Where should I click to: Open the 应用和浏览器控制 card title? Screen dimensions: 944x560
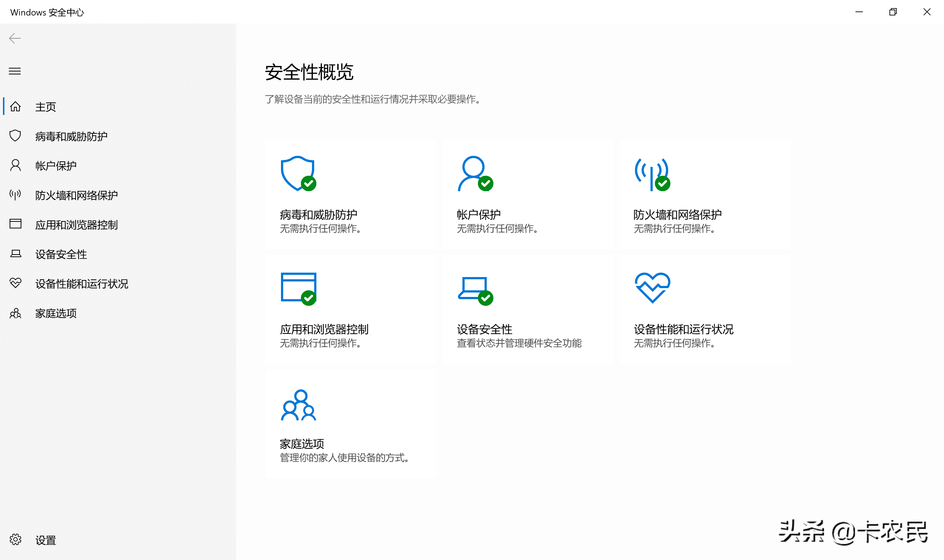324,329
